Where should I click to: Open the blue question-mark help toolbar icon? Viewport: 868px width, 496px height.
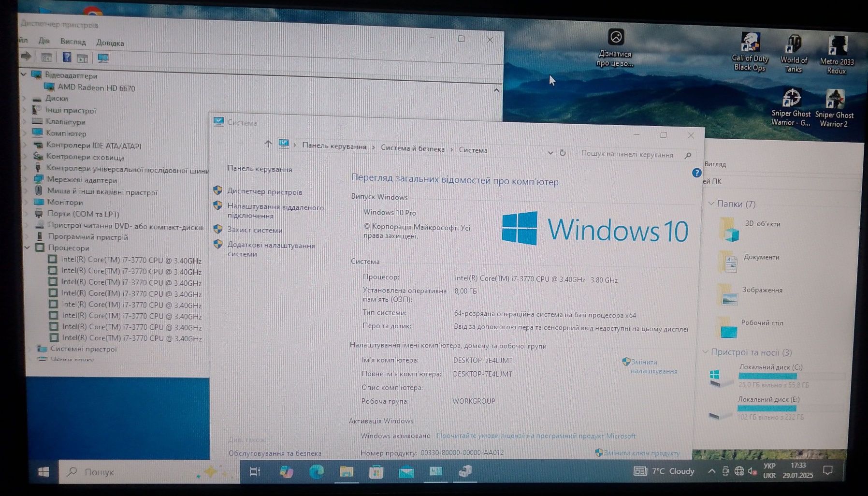coord(67,58)
